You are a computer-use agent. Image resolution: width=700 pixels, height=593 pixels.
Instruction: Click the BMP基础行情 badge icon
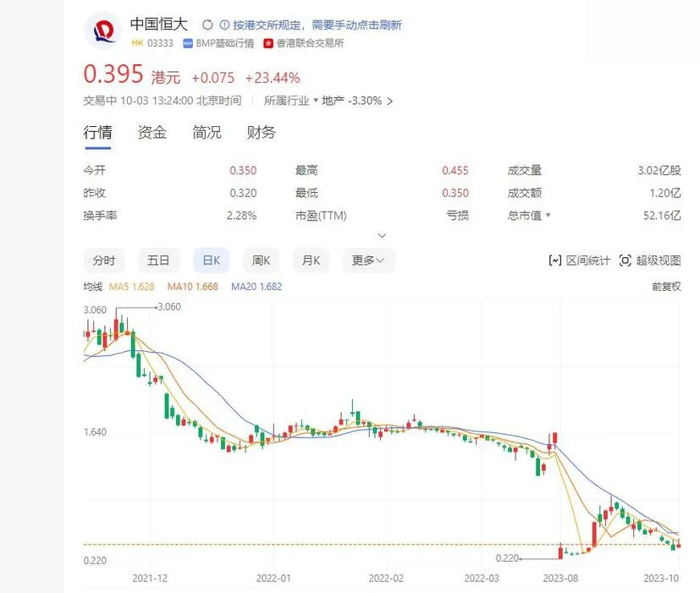[188, 43]
